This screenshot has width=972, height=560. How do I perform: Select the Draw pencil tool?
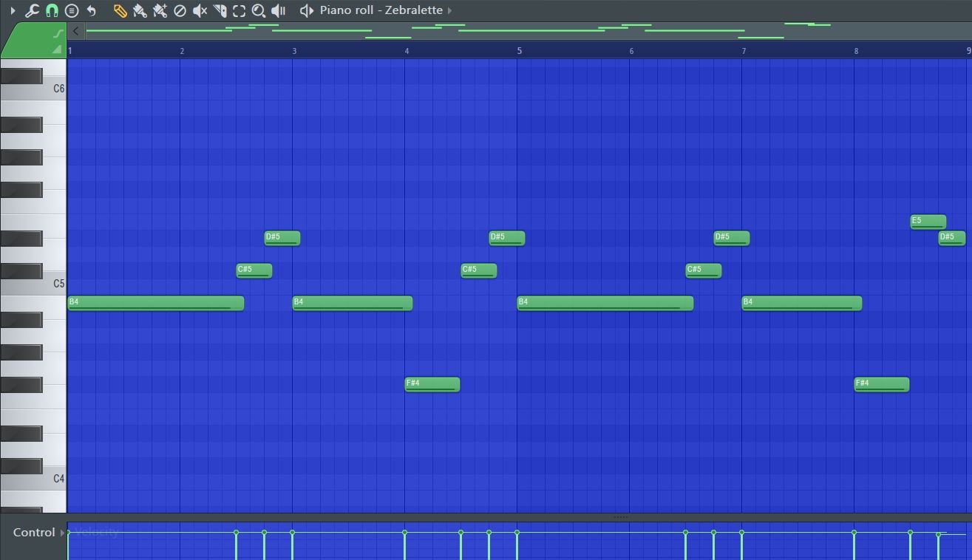(120, 10)
